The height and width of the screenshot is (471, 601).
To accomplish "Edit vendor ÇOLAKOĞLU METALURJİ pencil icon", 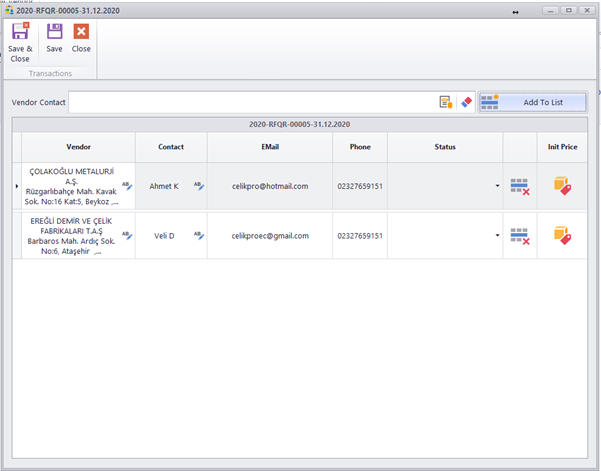I will point(127,186).
